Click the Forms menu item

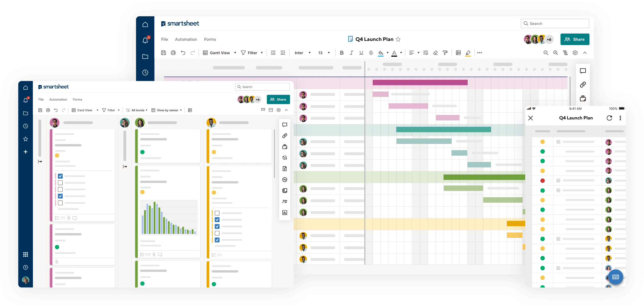[x=210, y=39]
